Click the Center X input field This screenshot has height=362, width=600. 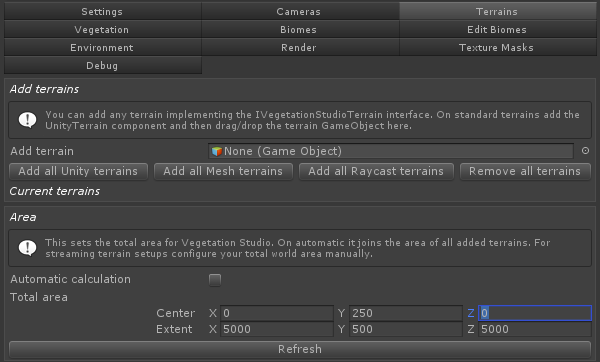click(277, 313)
